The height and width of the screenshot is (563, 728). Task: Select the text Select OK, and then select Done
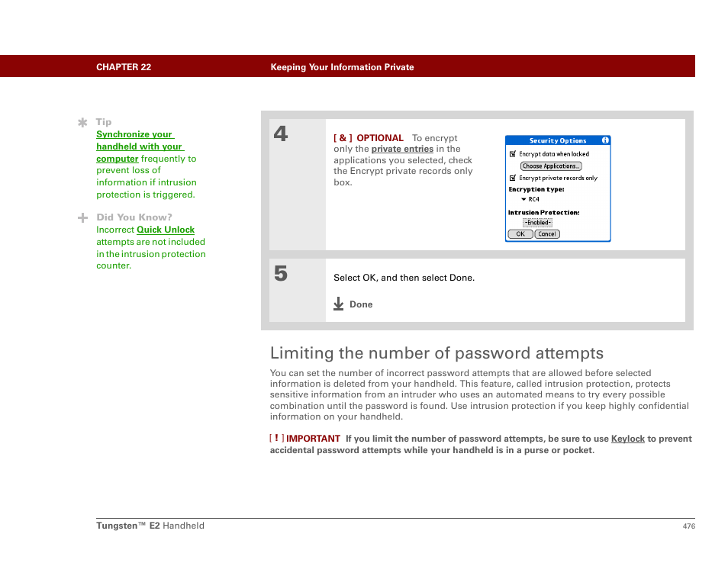(x=404, y=278)
